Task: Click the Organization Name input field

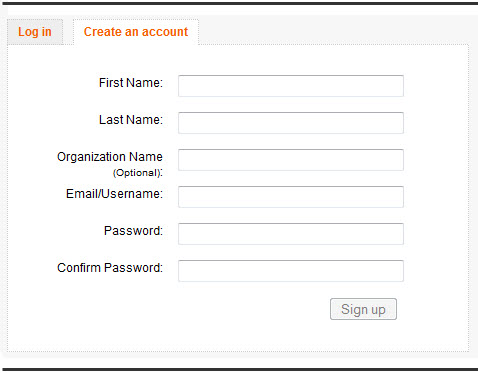Action: point(291,160)
